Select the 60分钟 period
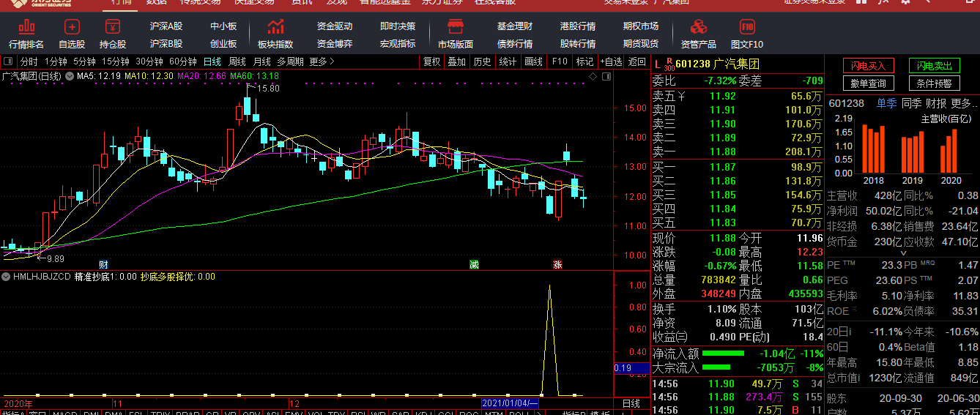980x415 pixels. [x=183, y=61]
